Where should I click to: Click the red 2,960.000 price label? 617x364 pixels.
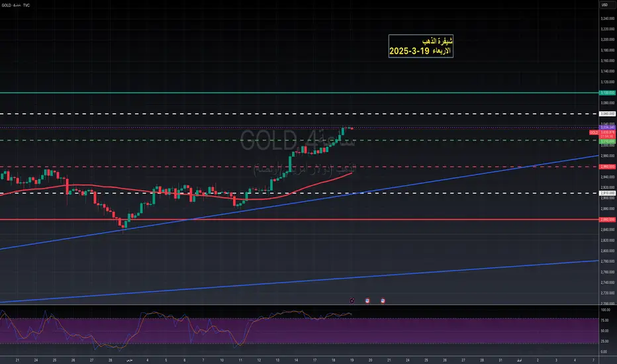[607, 167]
